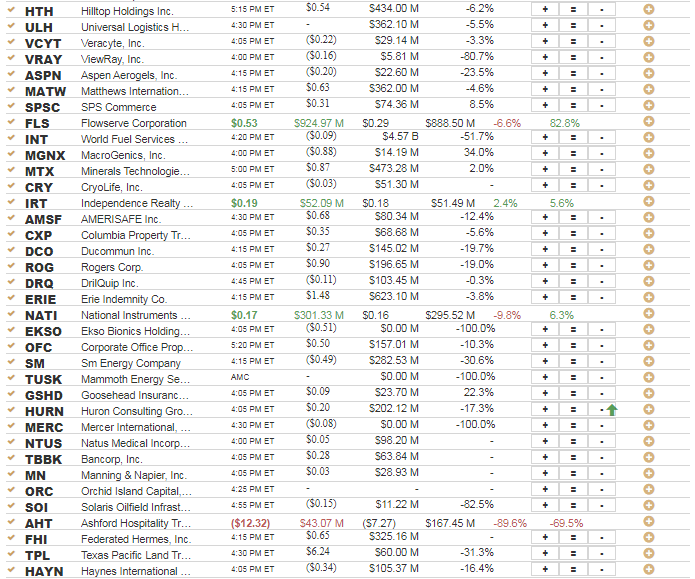Viewport: 695px width, 579px height.
Task: Click company name Universal Logistics H…
Action: pyautogui.click(x=135, y=27)
